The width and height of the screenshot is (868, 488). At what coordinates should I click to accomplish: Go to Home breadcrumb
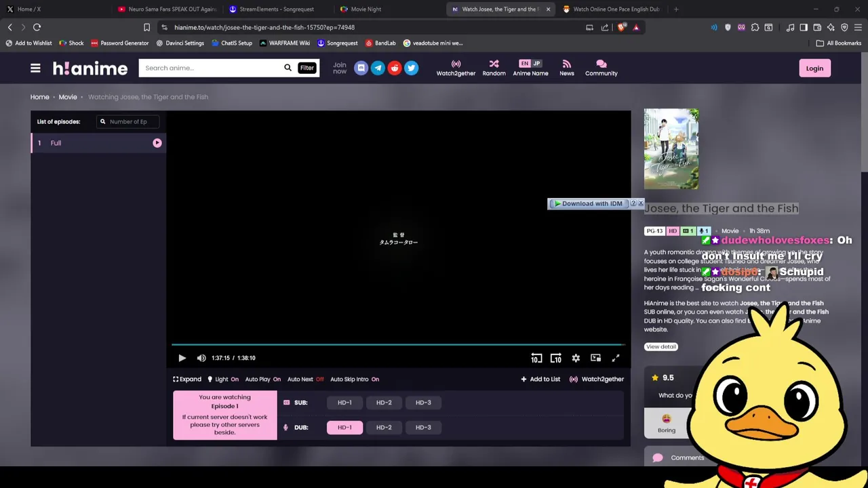(39, 97)
